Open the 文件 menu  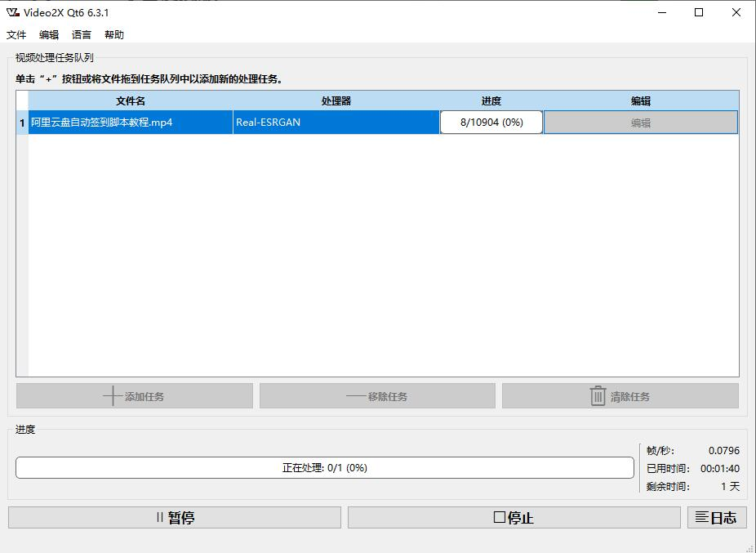(x=16, y=35)
